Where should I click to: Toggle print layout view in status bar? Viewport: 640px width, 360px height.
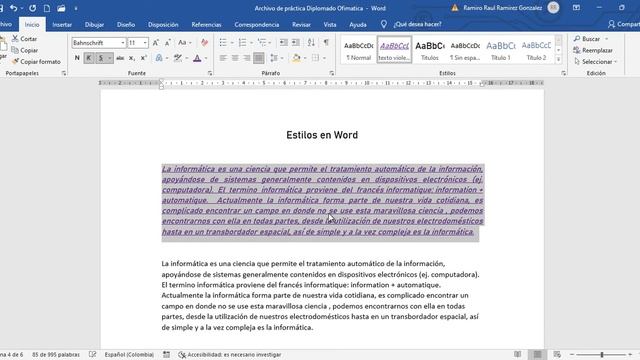pyautogui.click(x=538, y=354)
